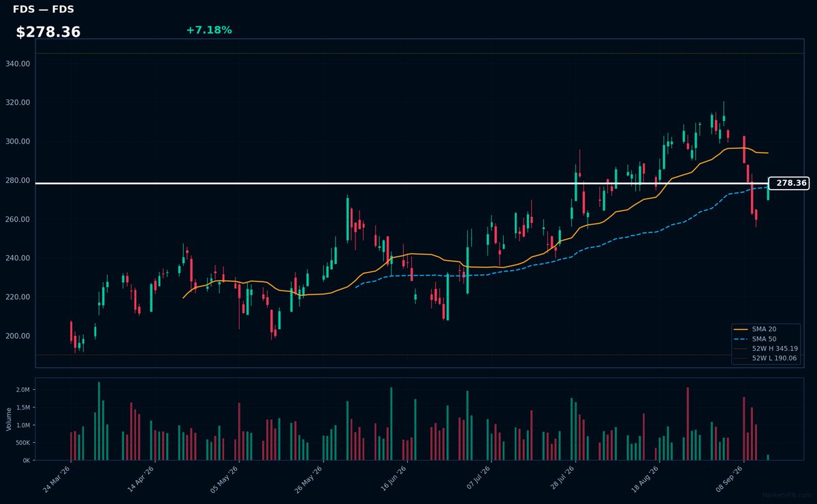Click the +7.18% change figure

[x=209, y=30]
